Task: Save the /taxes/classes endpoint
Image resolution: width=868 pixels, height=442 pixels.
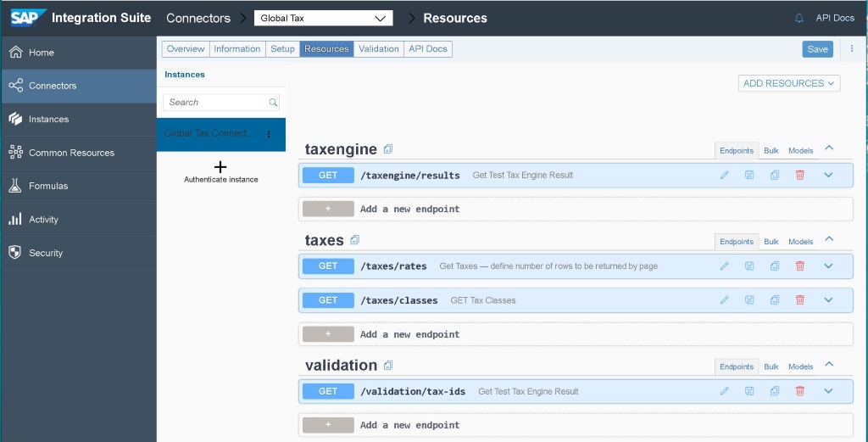Action: click(x=749, y=300)
